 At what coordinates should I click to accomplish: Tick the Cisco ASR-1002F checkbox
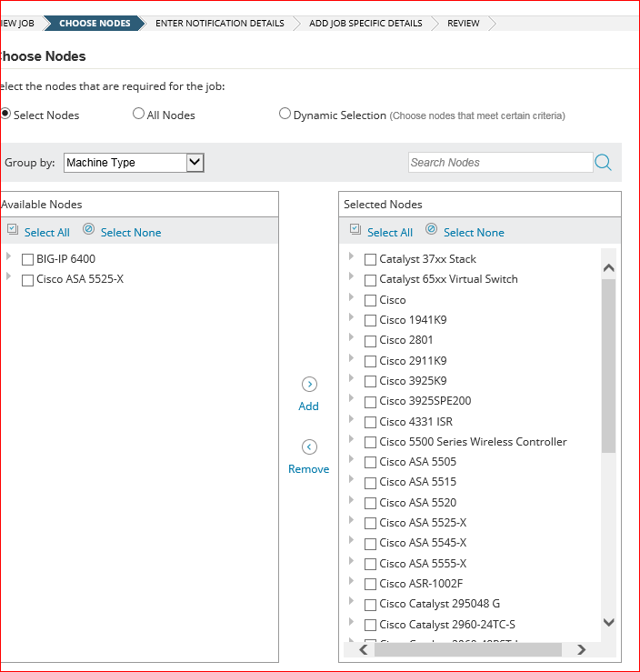pos(370,584)
